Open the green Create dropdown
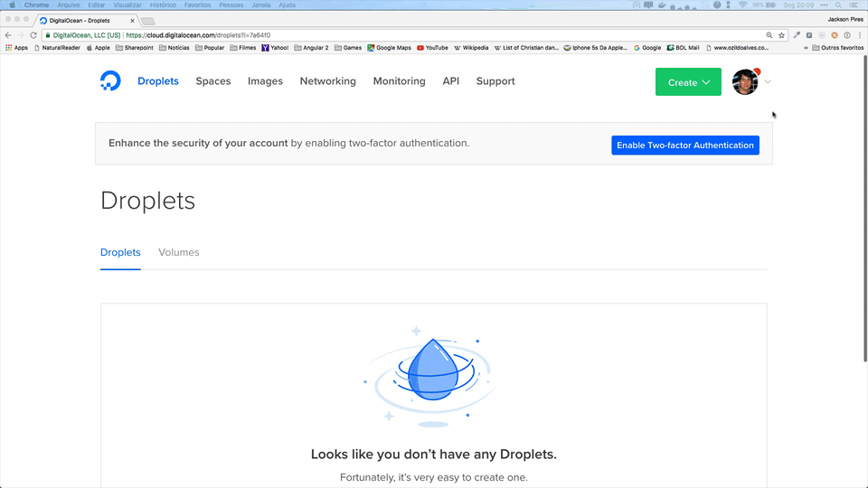Screen dimensions: 868x488 pyautogui.click(x=688, y=82)
